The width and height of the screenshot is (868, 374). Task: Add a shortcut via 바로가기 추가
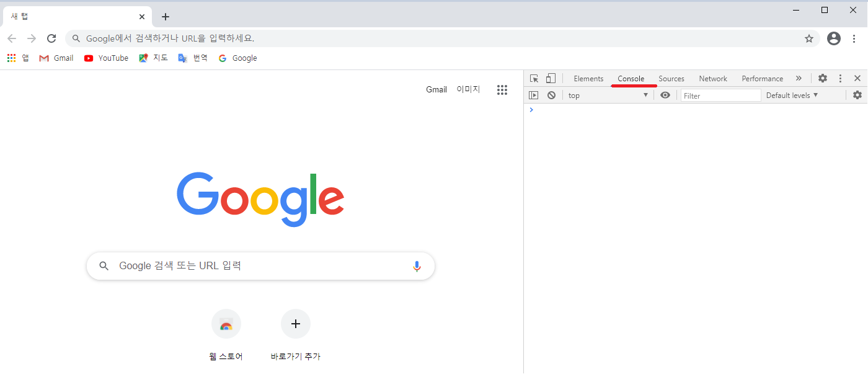(296, 336)
